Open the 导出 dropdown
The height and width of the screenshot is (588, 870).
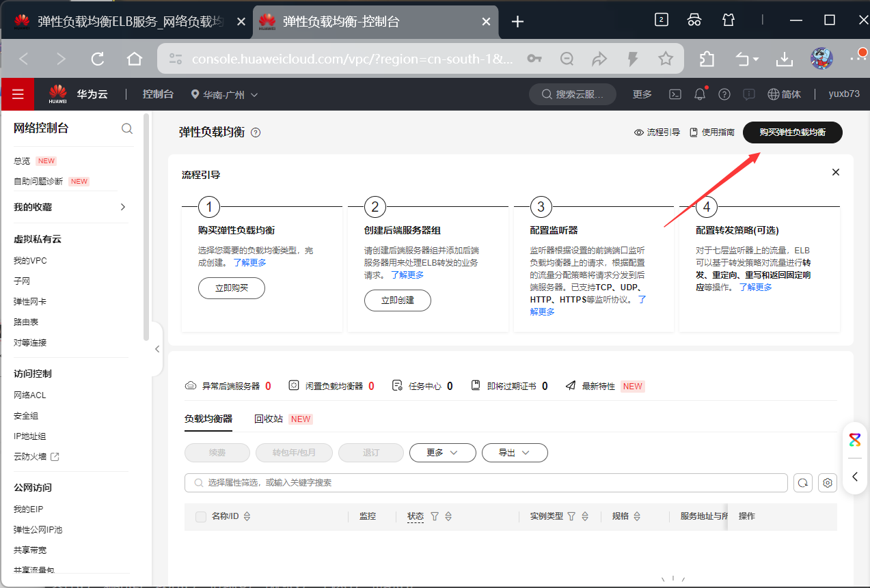tap(515, 453)
